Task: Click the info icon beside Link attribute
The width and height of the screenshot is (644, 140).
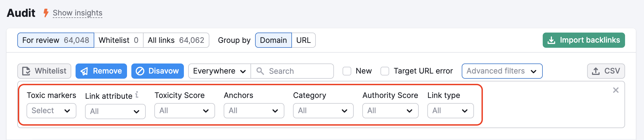Action: point(137,94)
